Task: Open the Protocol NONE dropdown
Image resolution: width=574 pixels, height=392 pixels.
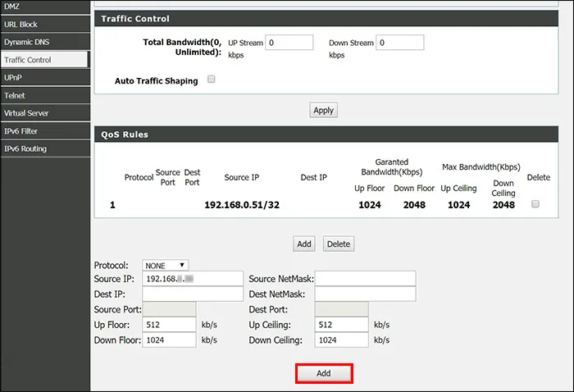Action: [x=165, y=266]
